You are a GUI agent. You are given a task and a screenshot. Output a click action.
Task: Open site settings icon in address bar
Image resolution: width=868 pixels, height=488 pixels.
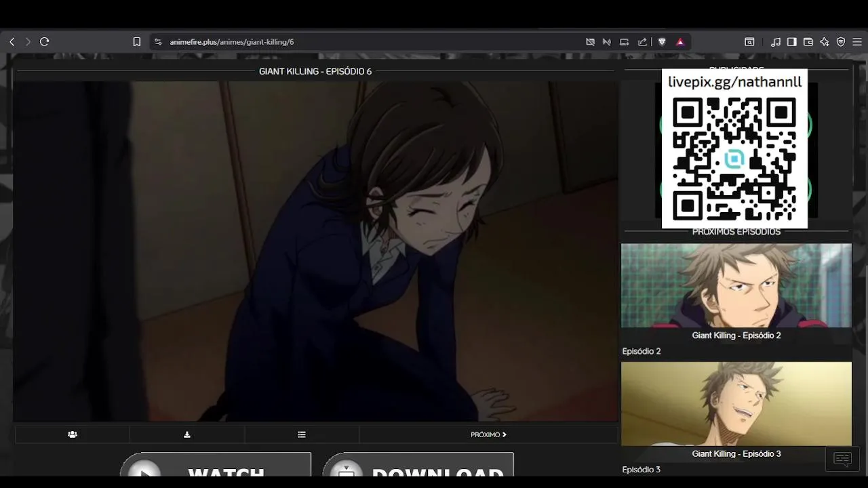pos(158,42)
